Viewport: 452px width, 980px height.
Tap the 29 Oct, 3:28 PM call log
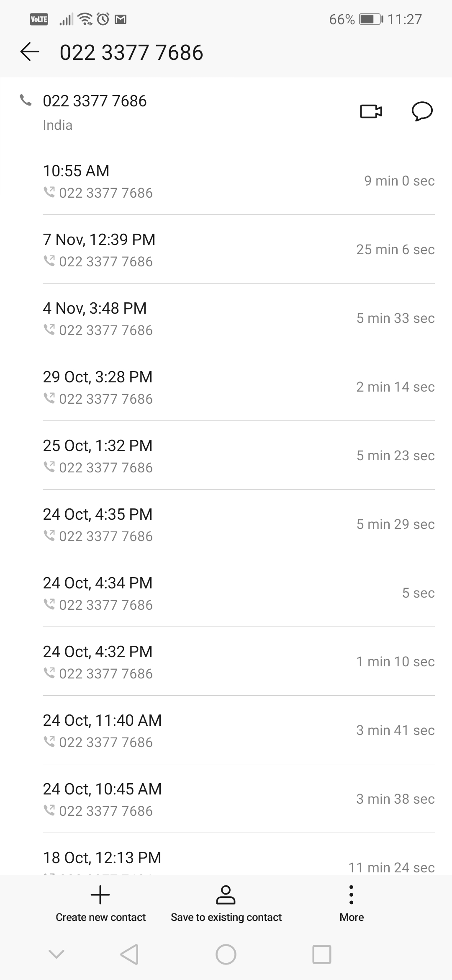239,387
